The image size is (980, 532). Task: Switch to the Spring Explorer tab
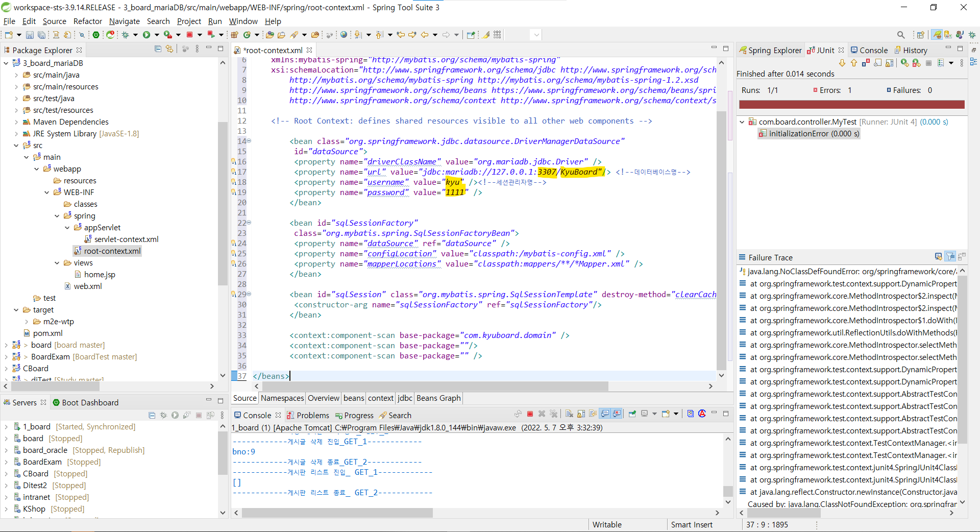click(770, 50)
